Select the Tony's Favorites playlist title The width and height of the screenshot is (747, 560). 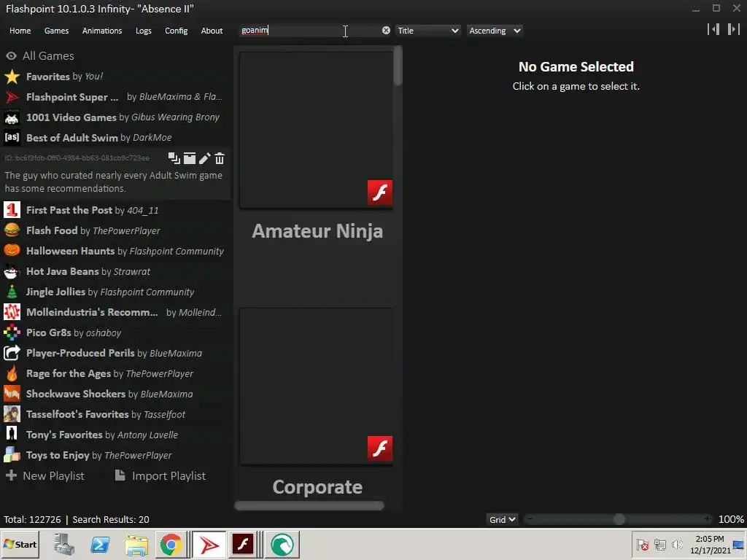[x=64, y=435]
